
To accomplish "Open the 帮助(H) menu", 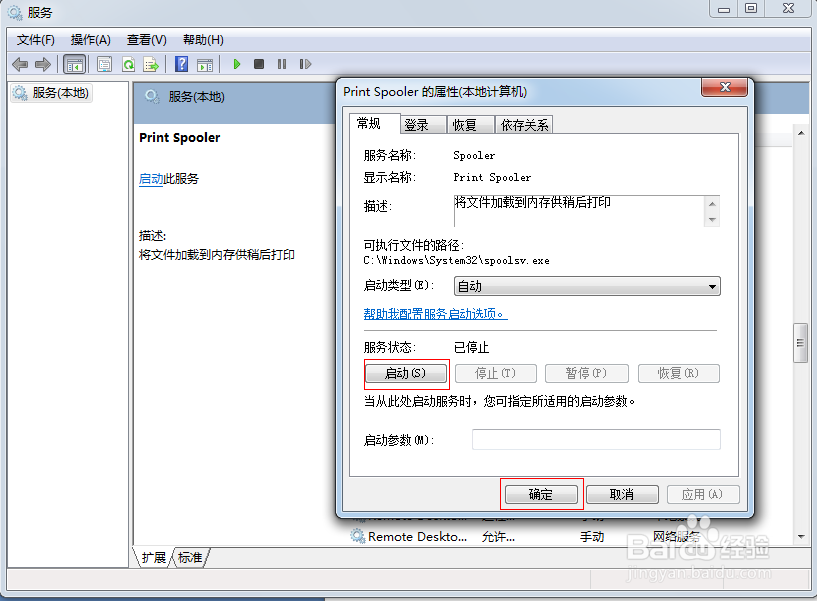I will pos(203,40).
